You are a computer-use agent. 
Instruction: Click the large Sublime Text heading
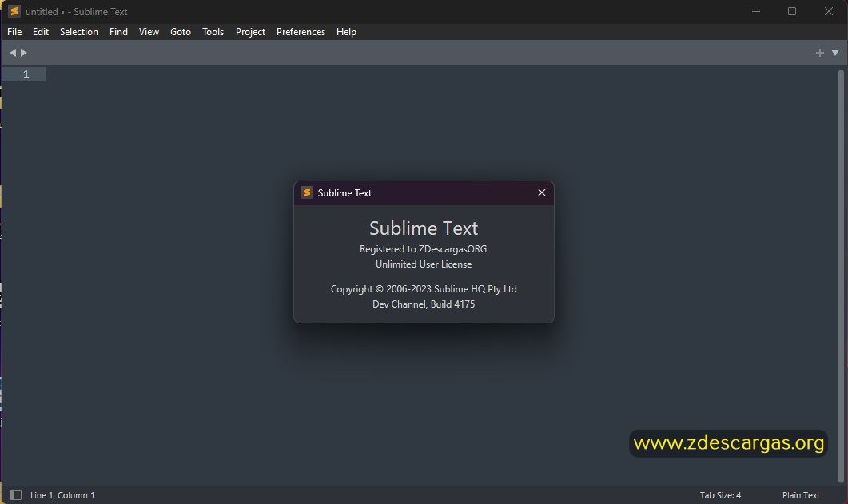(x=424, y=228)
